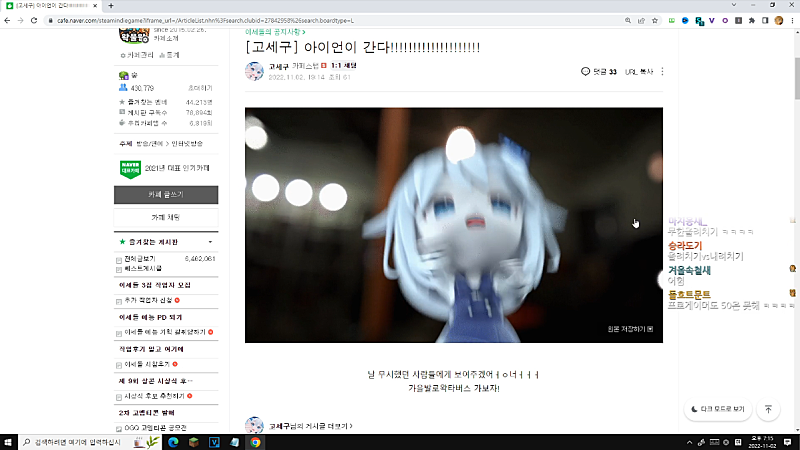Enable 다크 모드로 보기 toggle
This screenshot has width=800, height=450.
point(717,409)
